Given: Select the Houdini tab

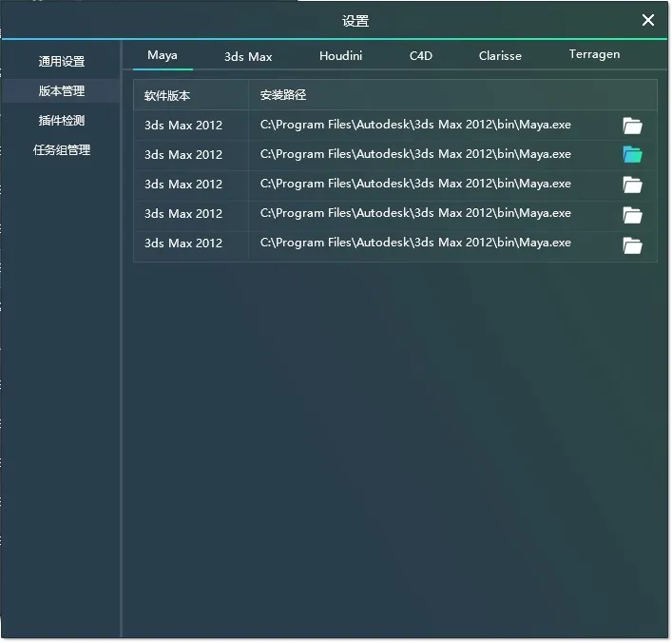Looking at the screenshot, I should pyautogui.click(x=340, y=56).
